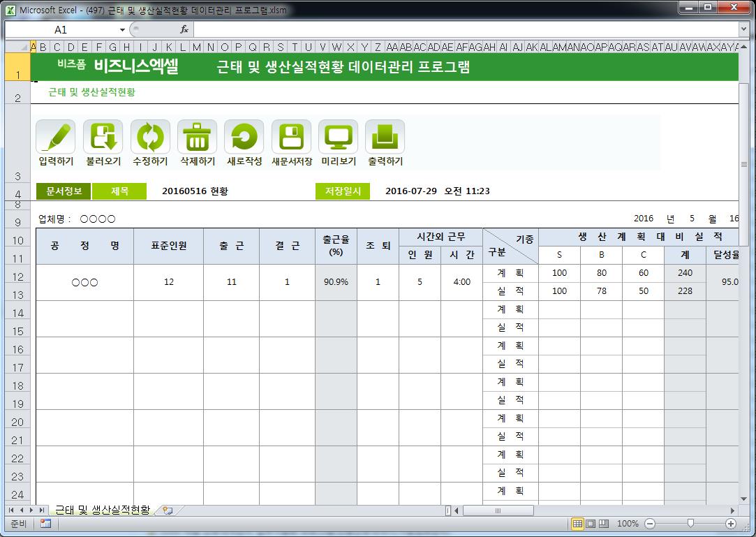
Task: Click the 출근율 (%) column header
Action: coord(336,246)
